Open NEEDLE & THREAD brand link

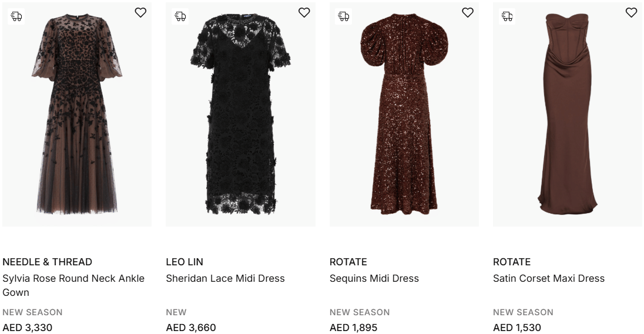(47, 262)
